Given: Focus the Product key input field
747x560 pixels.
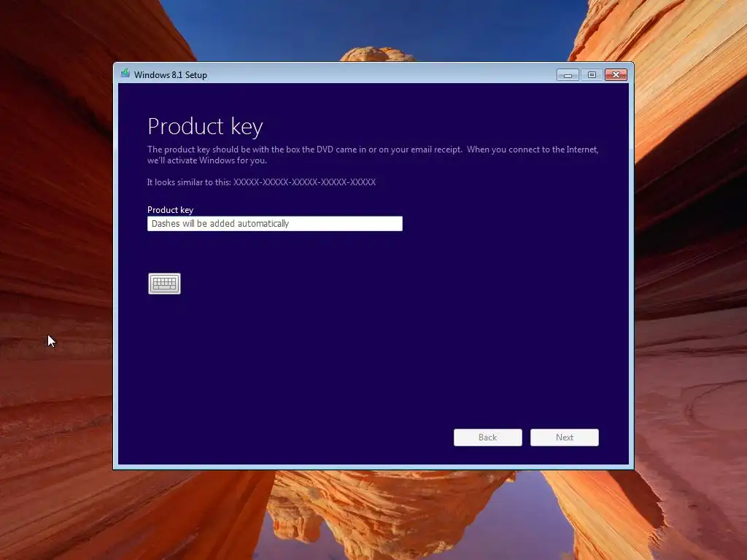Looking at the screenshot, I should [x=275, y=224].
